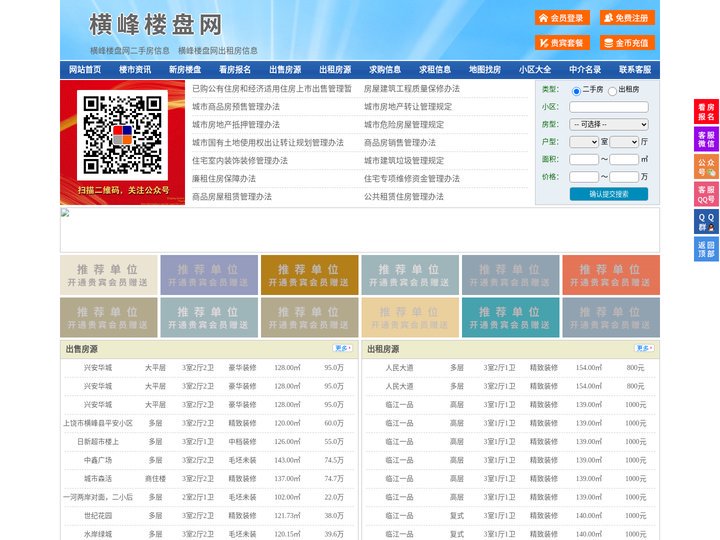720x540 pixels.
Task: Click the red 看房报名 sidebar icon
Action: (x=706, y=112)
